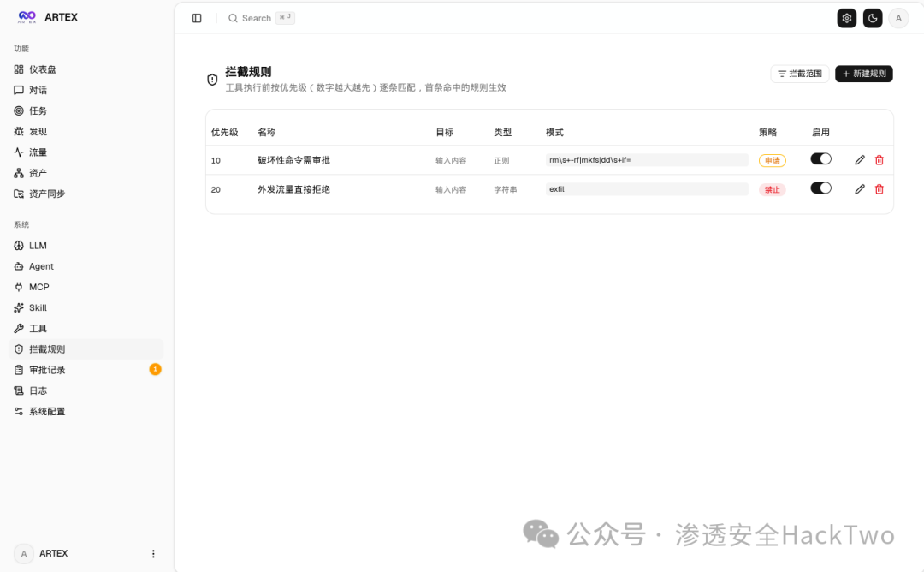This screenshot has height=572, width=924.
Task: Click the 启用 column header
Action: coord(820,132)
